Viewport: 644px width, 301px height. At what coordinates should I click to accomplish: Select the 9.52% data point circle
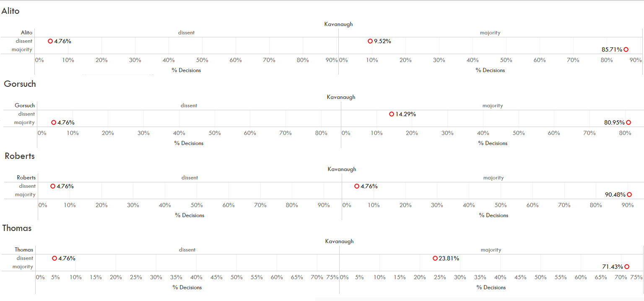370,41
